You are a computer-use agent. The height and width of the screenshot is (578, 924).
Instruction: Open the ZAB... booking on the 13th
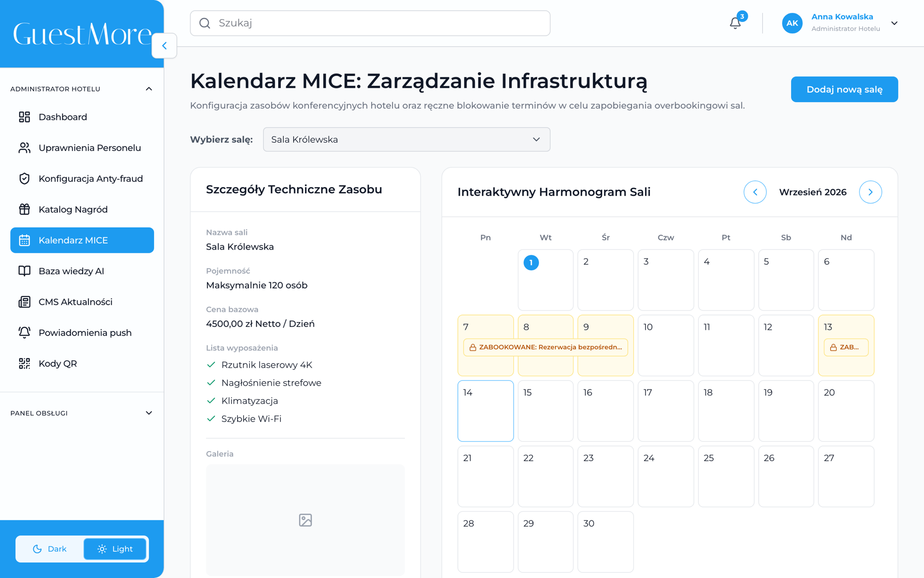pos(846,347)
